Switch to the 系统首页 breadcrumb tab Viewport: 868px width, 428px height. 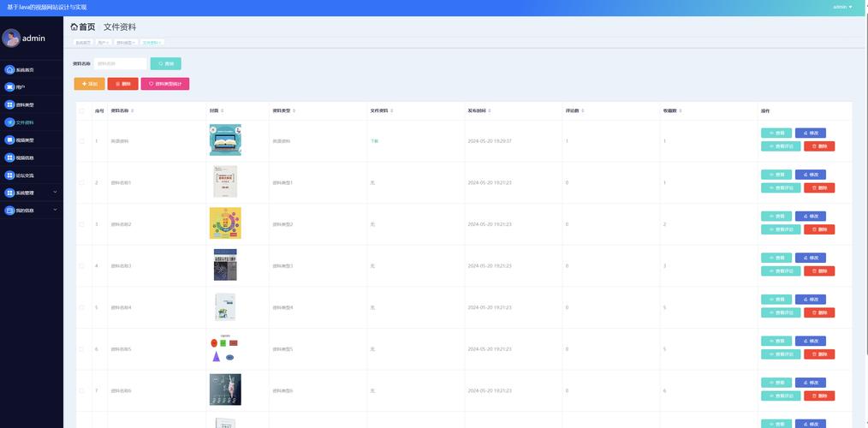[x=82, y=42]
